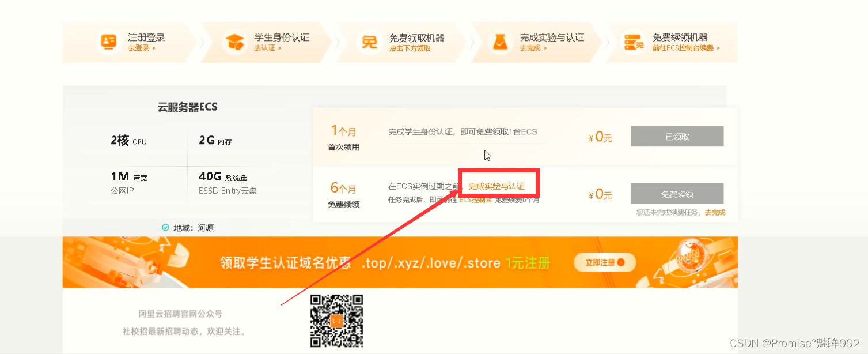
Task: Click the 注册登录 step icon
Action: tap(108, 42)
